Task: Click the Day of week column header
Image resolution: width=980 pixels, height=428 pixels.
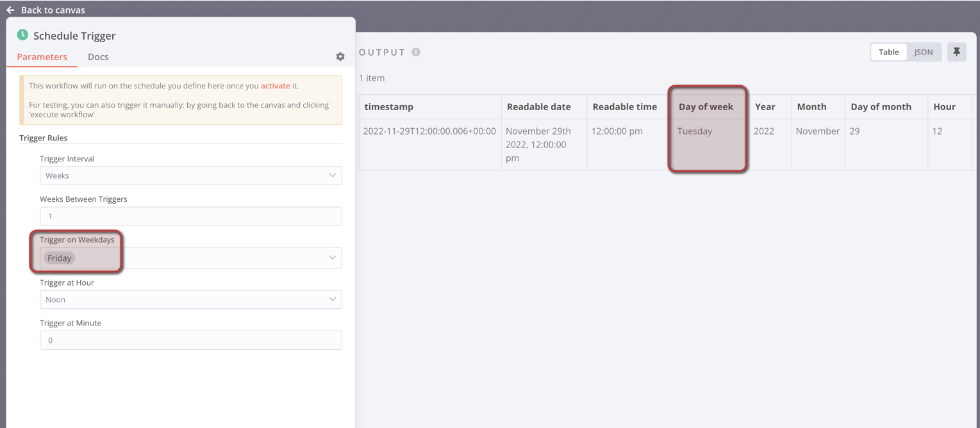Action: [x=706, y=106]
